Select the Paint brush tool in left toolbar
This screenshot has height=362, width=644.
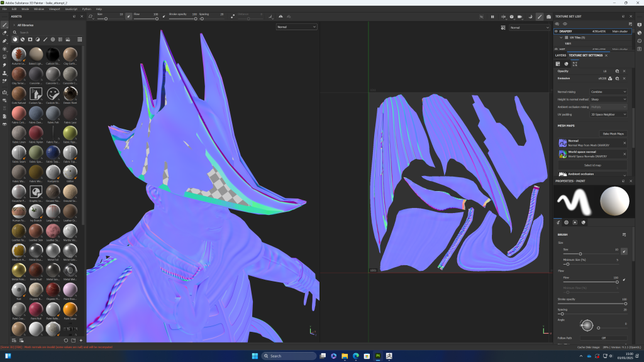click(4, 25)
